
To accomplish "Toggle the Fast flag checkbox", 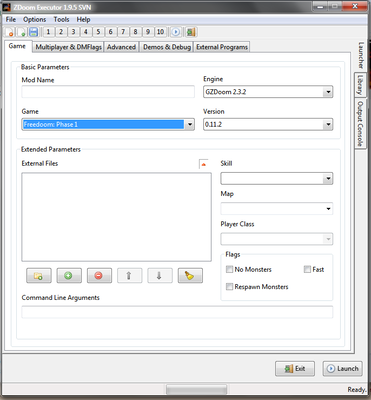I will click(307, 269).
